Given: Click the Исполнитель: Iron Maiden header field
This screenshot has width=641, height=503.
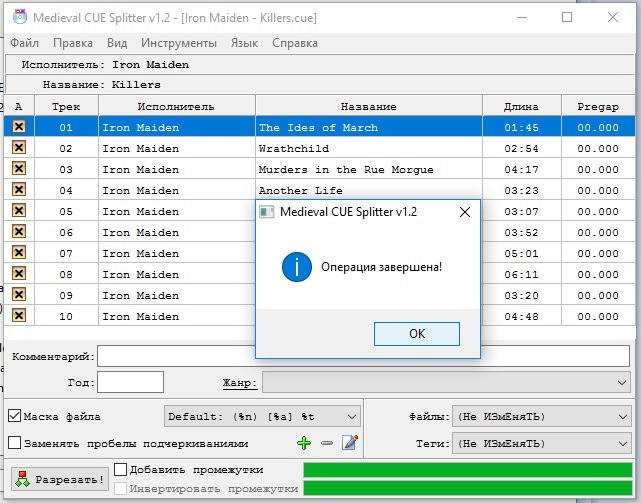Looking at the screenshot, I should 320,65.
